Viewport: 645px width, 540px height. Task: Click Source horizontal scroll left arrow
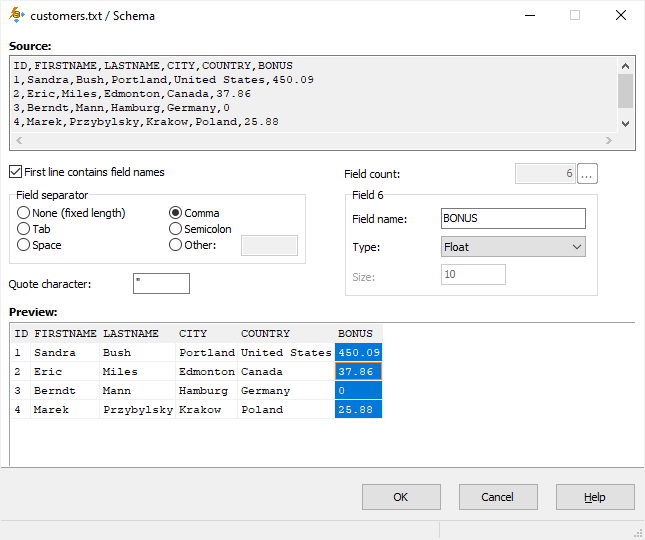[x=19, y=141]
